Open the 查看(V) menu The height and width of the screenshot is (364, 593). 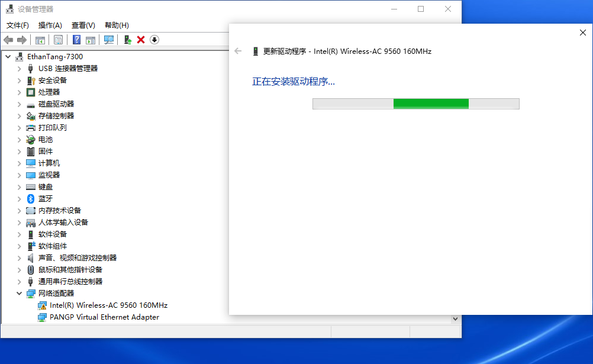point(83,25)
